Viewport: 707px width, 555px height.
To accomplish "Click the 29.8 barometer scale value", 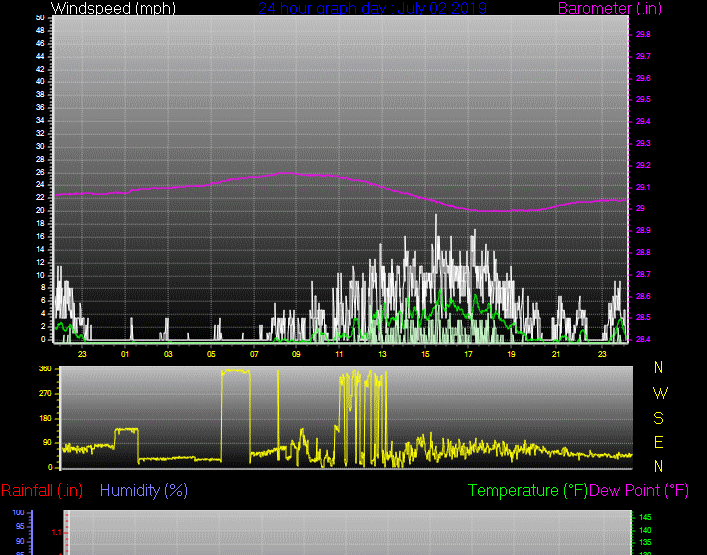I will click(x=642, y=34).
